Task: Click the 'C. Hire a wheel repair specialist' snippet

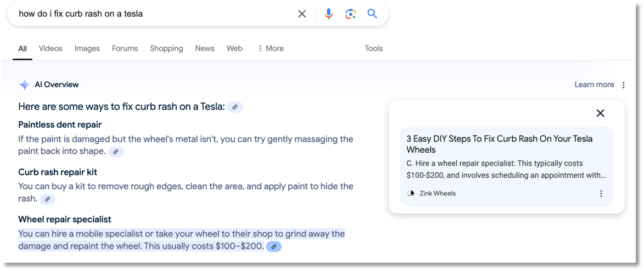Action: [506, 169]
